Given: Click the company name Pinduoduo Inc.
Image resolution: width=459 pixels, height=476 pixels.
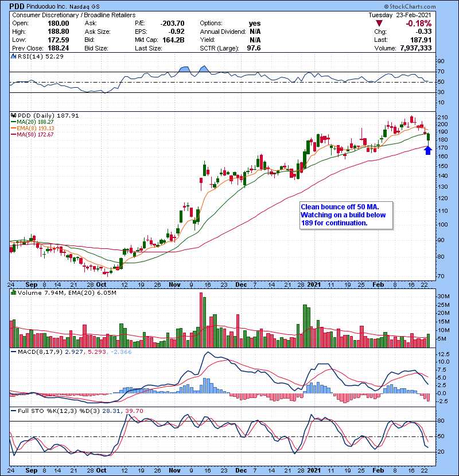Looking at the screenshot, I should coord(46,7).
